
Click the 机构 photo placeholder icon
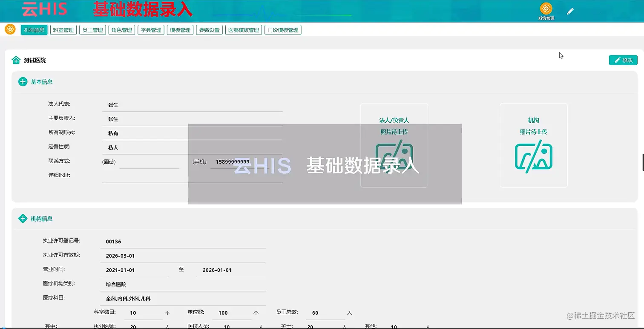click(x=534, y=157)
